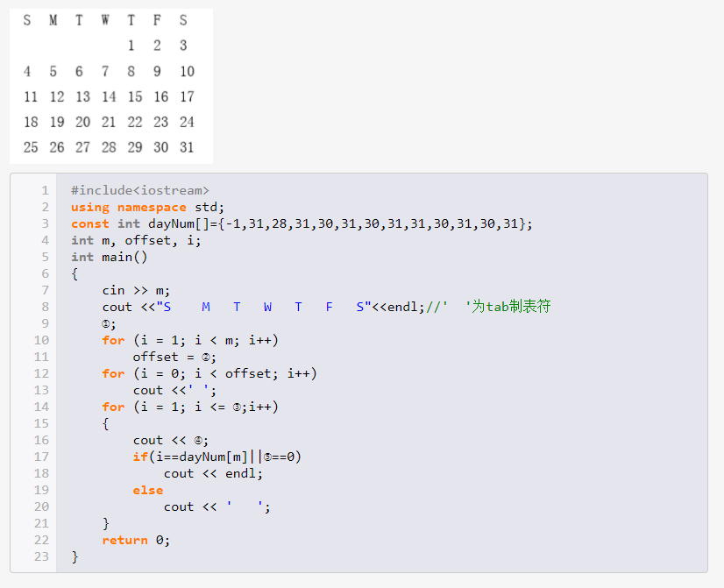Select calendar date 17 in the calendar
The height and width of the screenshot is (588, 724).
pos(187,96)
